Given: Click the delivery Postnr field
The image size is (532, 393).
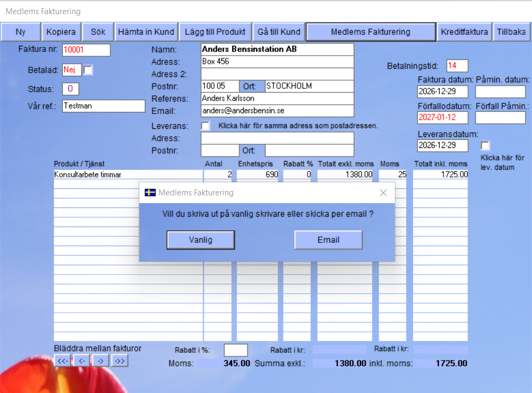Looking at the screenshot, I should pyautogui.click(x=220, y=151).
